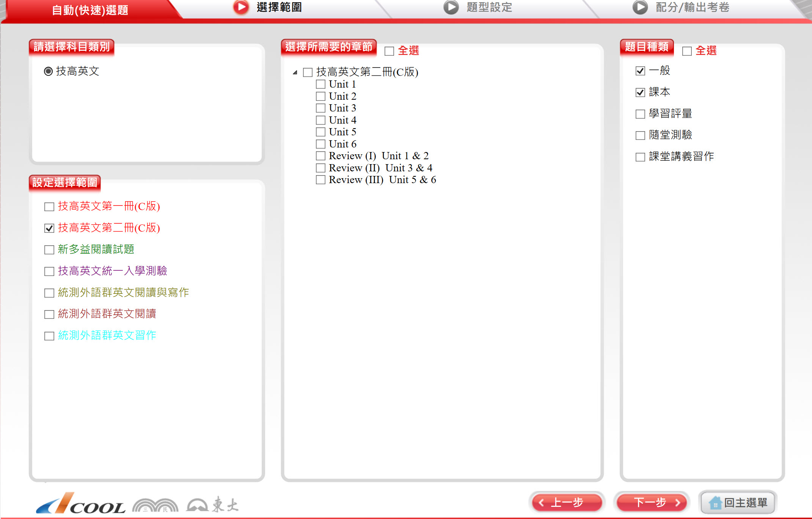The height and width of the screenshot is (519, 812).
Task: Click left arrow icon on 上一步 button
Action: [541, 503]
